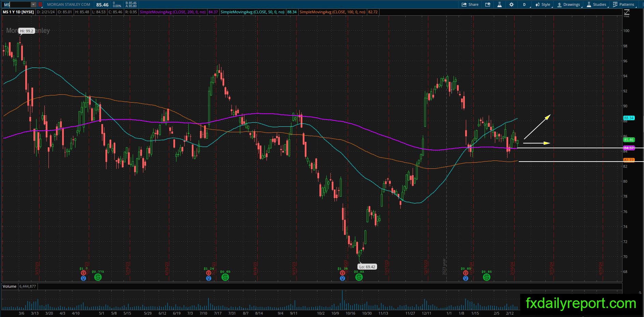The width and height of the screenshot is (644, 317).
Task: Click the SimpleMovingAvg 50 study label
Action: [x=253, y=12]
